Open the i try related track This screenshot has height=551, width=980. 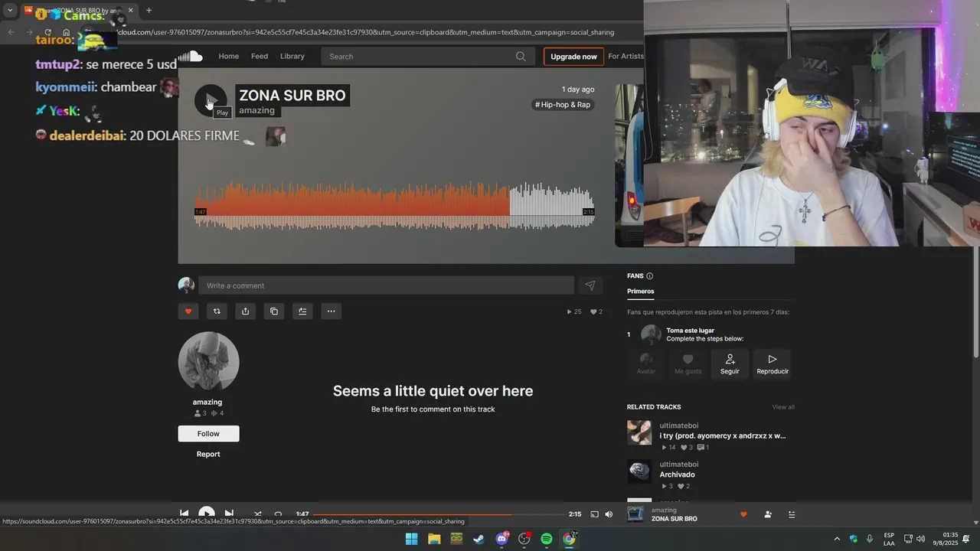tap(723, 436)
